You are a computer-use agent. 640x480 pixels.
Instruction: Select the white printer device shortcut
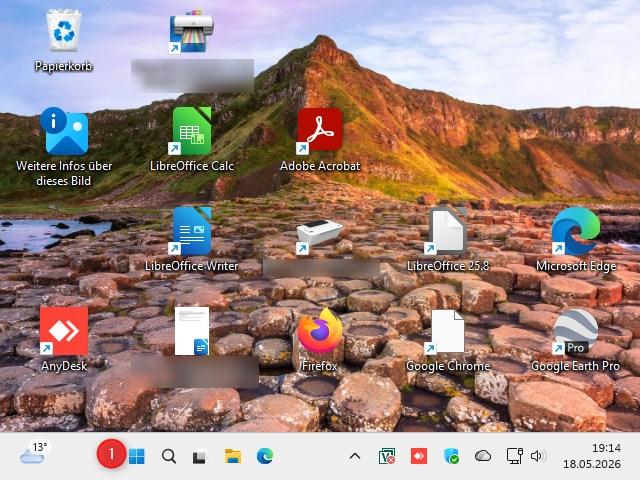319,236
